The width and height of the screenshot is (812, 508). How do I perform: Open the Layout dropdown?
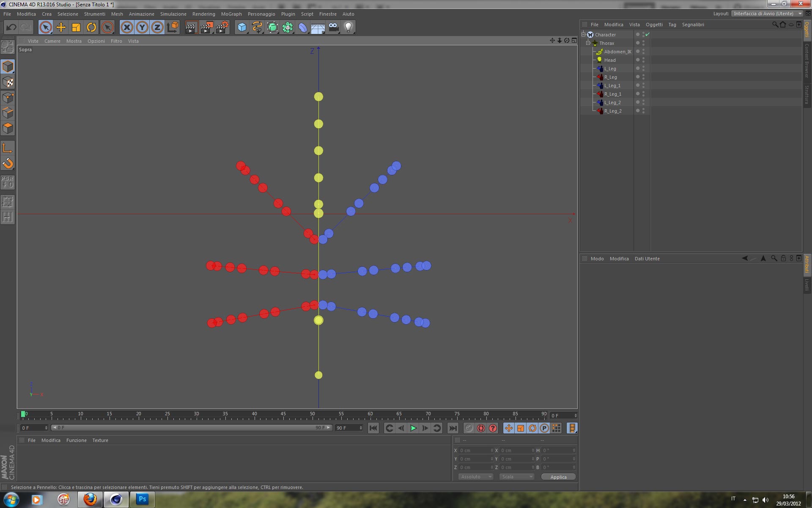(x=767, y=14)
